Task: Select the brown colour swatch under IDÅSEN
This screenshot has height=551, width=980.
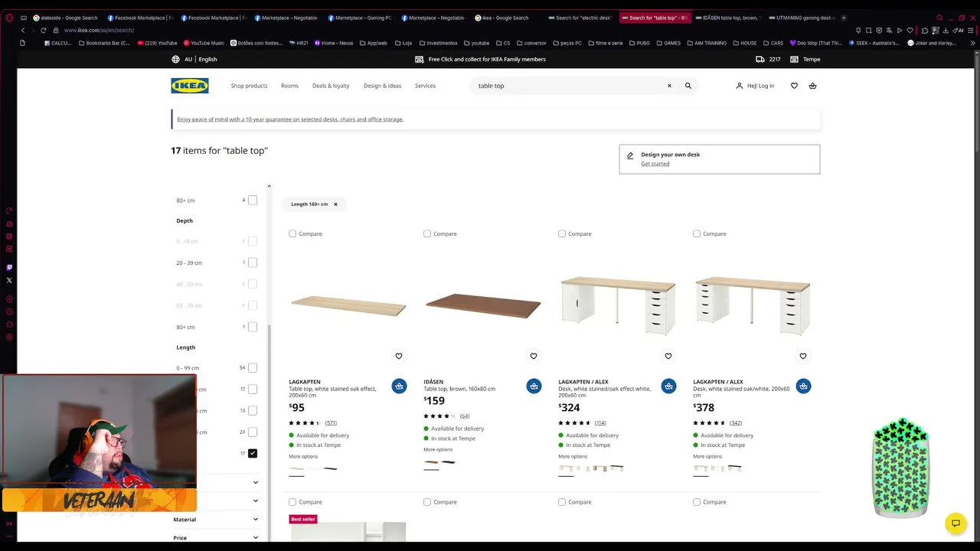Action: tap(431, 462)
